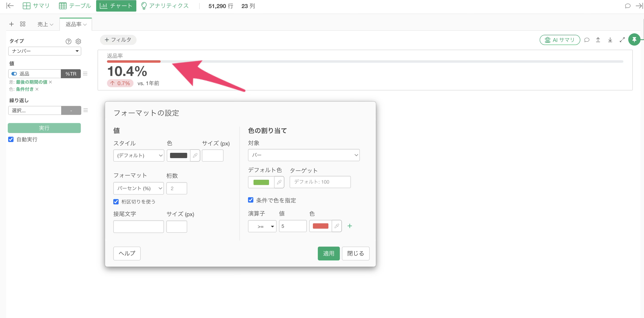The height and width of the screenshot is (318, 644).
Task: Open eyedropper for default bar color
Action: 279,182
